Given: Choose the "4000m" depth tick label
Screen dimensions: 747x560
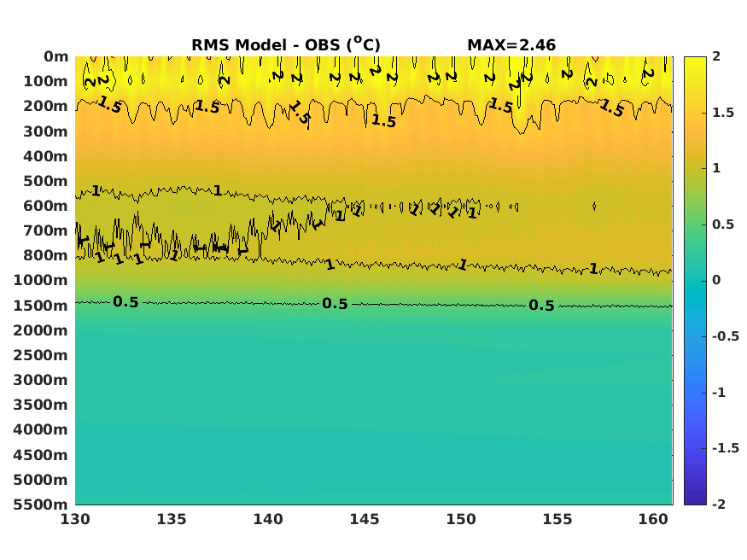Looking at the screenshot, I should click(x=41, y=429).
